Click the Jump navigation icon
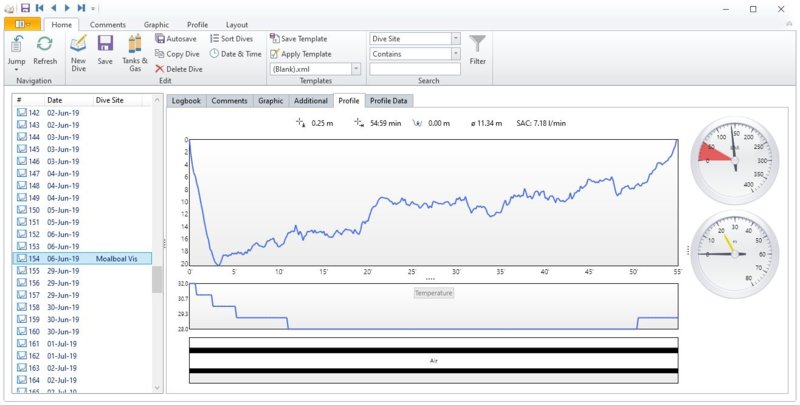This screenshot has height=406, width=800. [x=17, y=44]
